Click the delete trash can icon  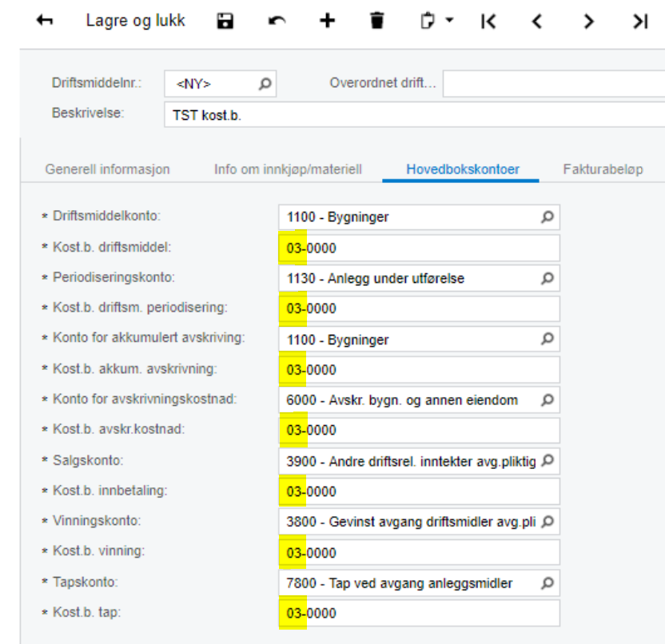377,20
